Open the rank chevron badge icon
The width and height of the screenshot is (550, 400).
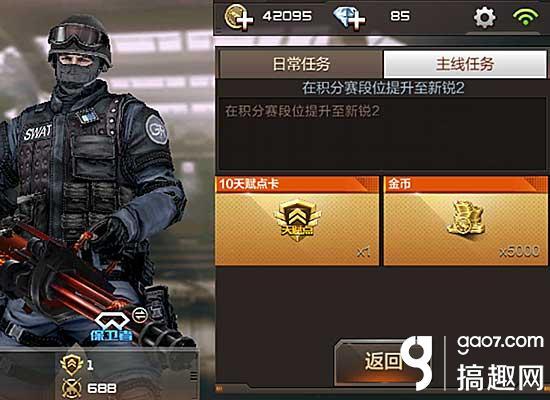71,365
